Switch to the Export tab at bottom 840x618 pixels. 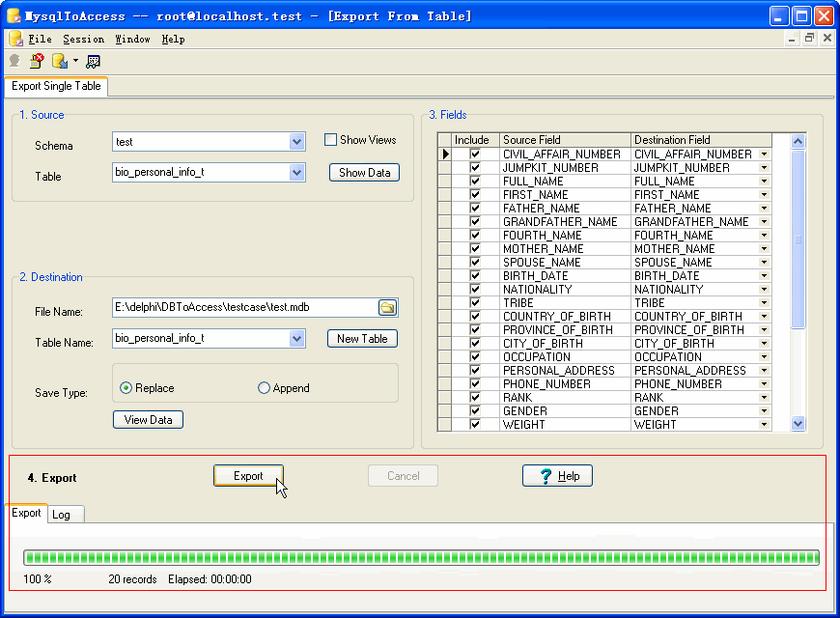pyautogui.click(x=26, y=513)
